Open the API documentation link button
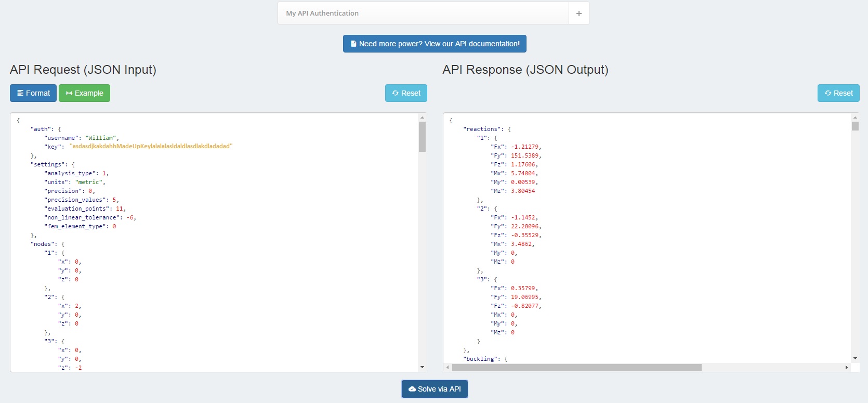Image resolution: width=868 pixels, height=403 pixels. (435, 44)
